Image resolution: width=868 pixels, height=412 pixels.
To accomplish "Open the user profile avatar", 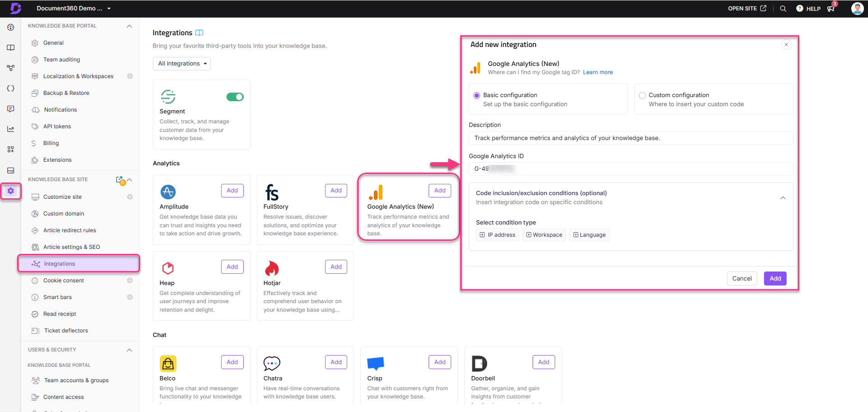I will point(857,9).
